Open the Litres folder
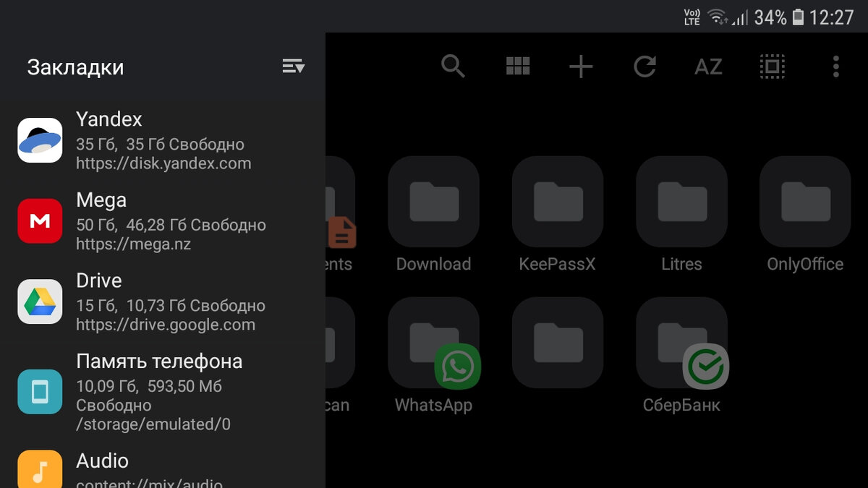Image resolution: width=868 pixels, height=488 pixels. pyautogui.click(x=681, y=215)
